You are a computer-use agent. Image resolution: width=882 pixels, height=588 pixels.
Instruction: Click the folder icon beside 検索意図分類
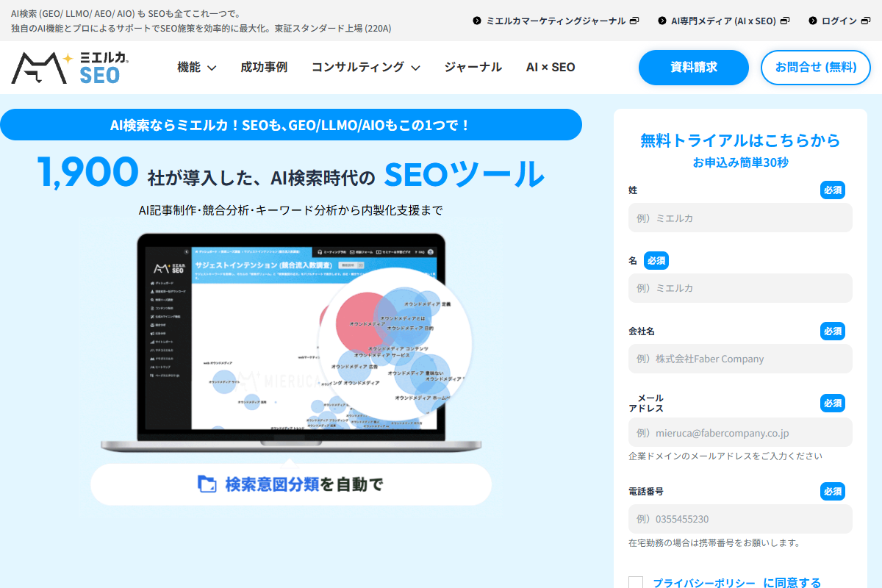207,484
